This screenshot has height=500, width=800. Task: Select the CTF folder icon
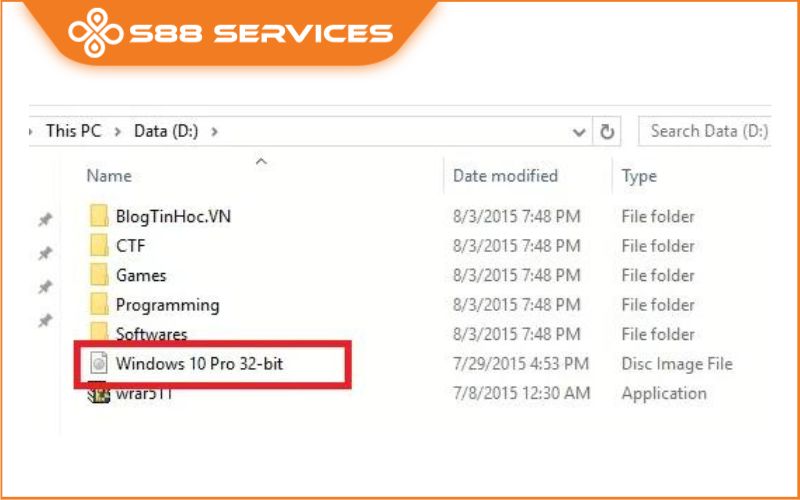point(99,245)
